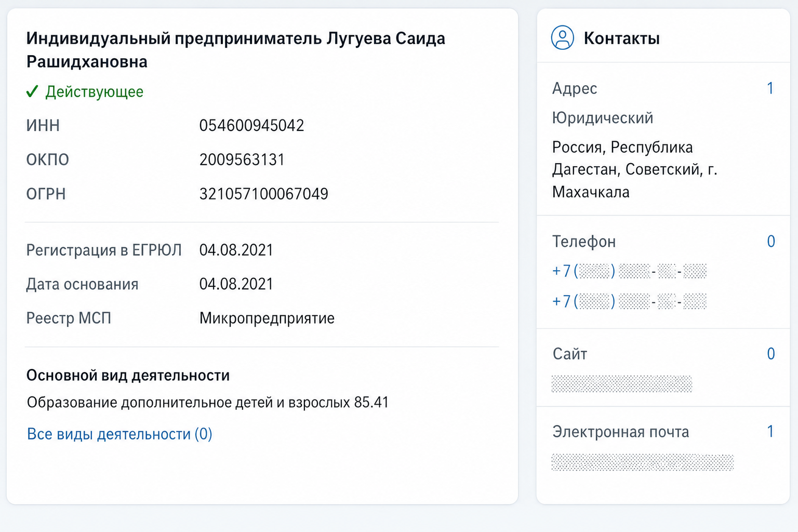Click the hidden website address

click(622, 383)
